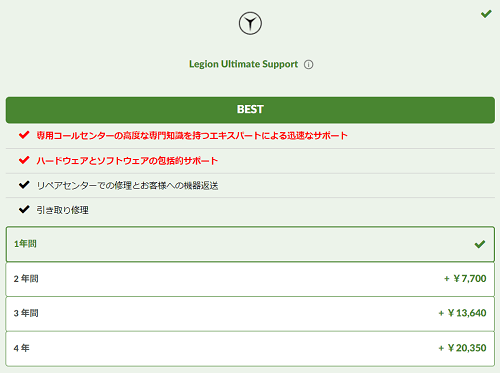Click the text ハードウェアとソフトウェアの包括的サポート
The height and width of the screenshot is (373, 500).
pyautogui.click(x=127, y=161)
